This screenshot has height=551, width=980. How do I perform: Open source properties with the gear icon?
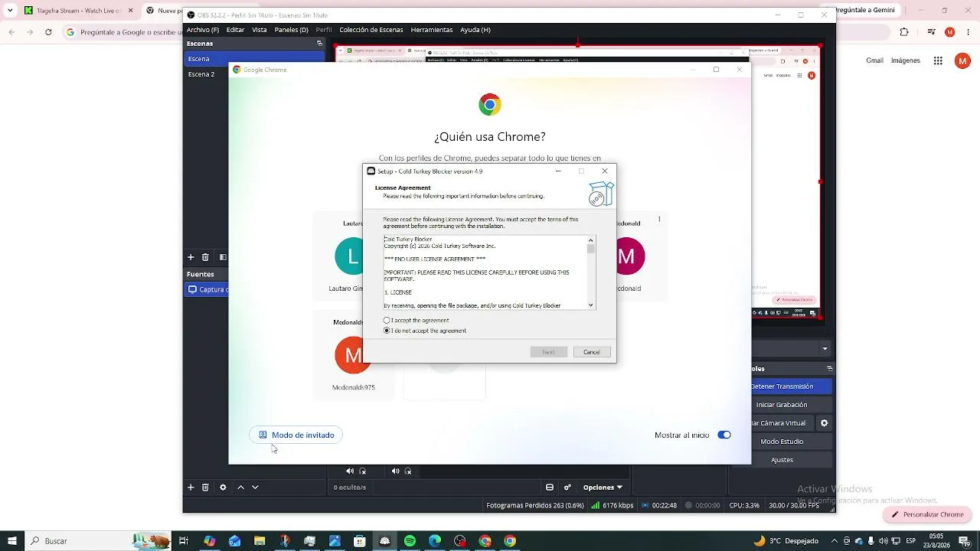click(x=223, y=487)
